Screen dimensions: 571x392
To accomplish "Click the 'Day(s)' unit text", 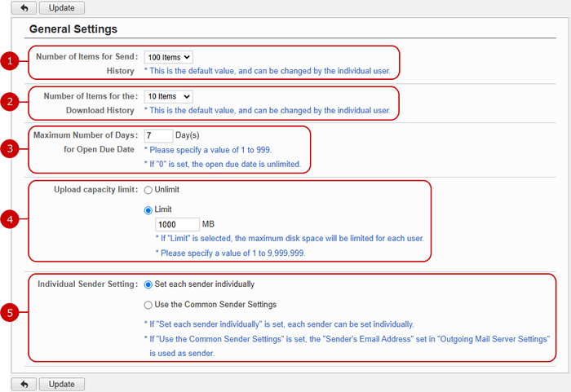I will tap(187, 135).
